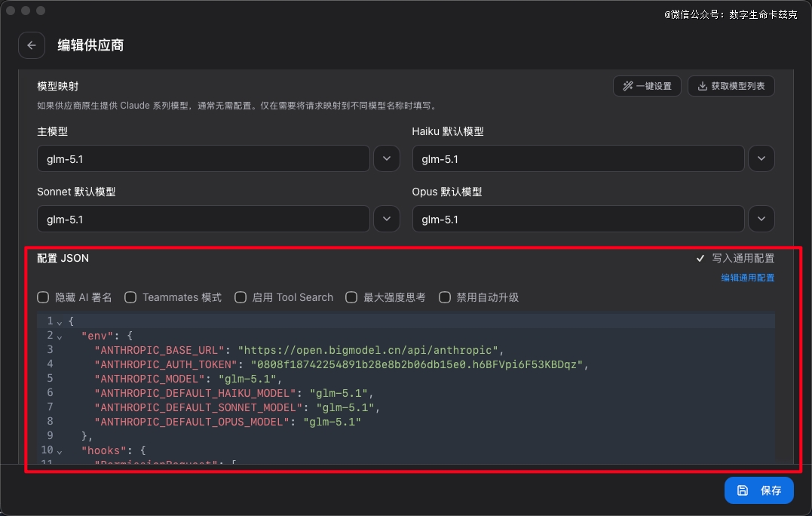Expand the Opus 默认模型 dropdown

pos(761,220)
